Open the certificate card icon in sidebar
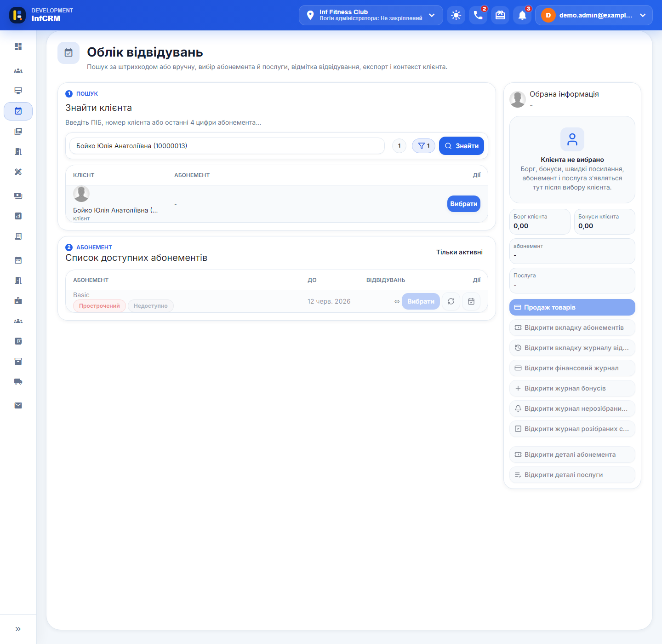This screenshot has height=644, width=662. pyautogui.click(x=18, y=91)
